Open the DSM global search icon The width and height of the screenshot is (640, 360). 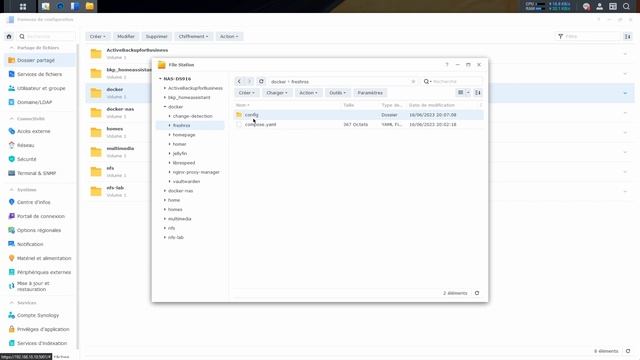(x=626, y=7)
